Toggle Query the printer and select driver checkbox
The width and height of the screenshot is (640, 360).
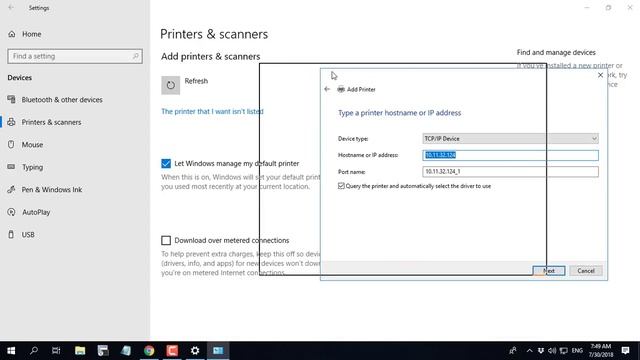tap(341, 186)
